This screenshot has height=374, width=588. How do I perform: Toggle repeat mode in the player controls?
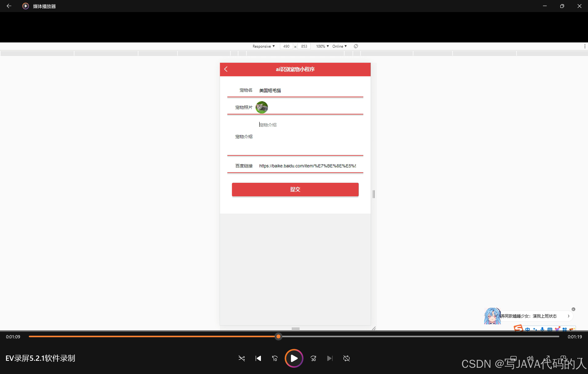pyautogui.click(x=346, y=358)
